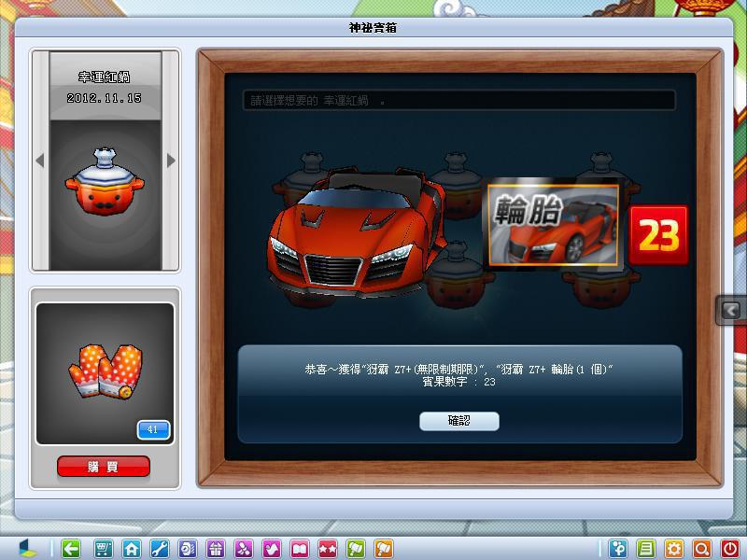Click the red two-stars icon

[x=328, y=549]
